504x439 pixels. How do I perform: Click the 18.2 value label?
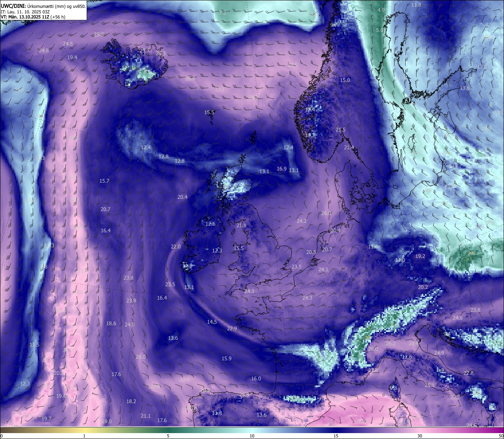pos(131,401)
